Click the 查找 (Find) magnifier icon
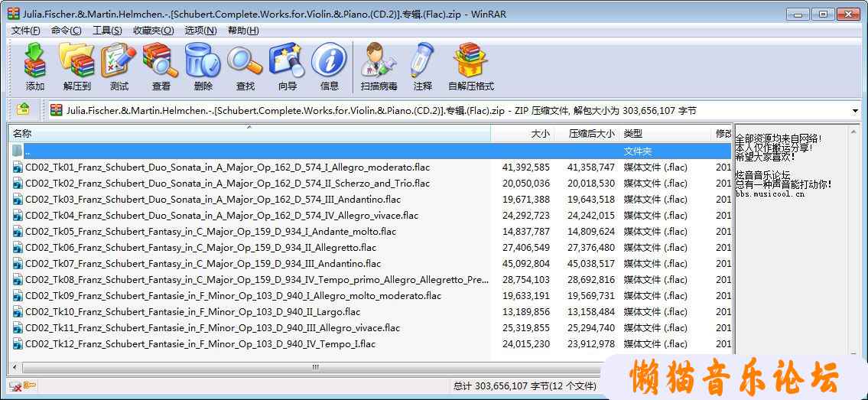The height and width of the screenshot is (400, 868). [x=245, y=60]
